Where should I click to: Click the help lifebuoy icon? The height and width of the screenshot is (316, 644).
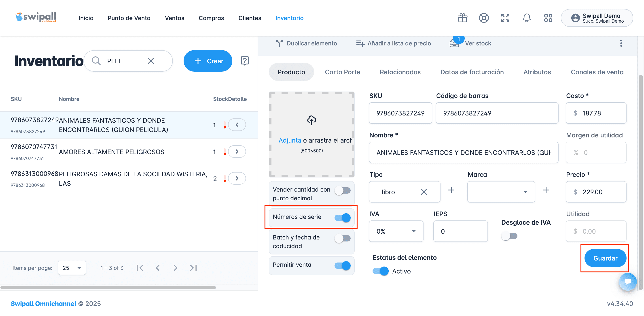click(x=484, y=18)
